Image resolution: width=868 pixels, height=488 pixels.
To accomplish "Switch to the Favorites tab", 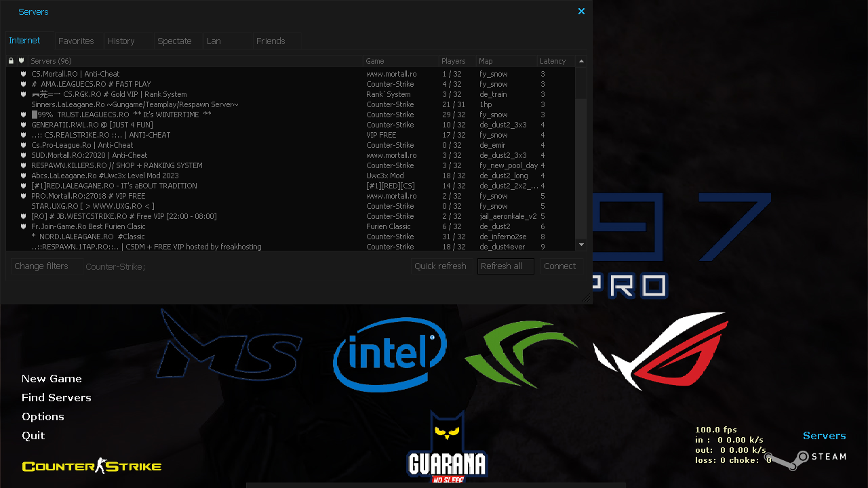I will click(76, 40).
